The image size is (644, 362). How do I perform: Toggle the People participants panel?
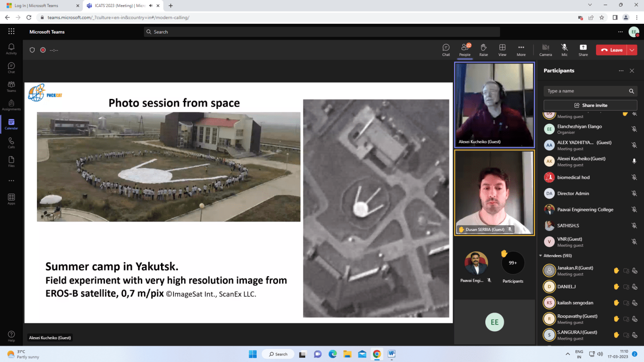pyautogui.click(x=465, y=49)
